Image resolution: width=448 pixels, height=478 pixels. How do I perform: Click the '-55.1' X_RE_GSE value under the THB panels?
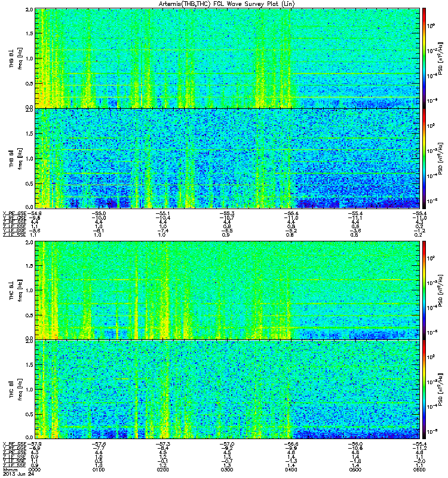pyautogui.click(x=162, y=213)
